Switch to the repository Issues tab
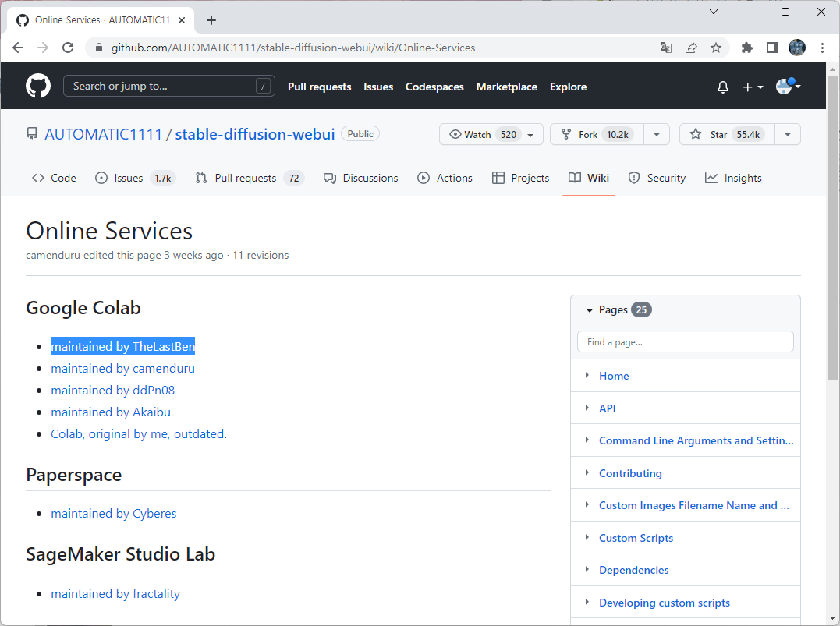Image resolution: width=840 pixels, height=626 pixels. pos(136,178)
